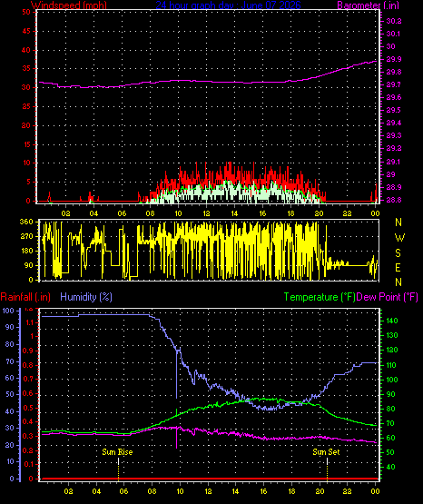Click hour 02 on bottom chart axis
Viewport: 423px width, 504px height.
click(68, 491)
